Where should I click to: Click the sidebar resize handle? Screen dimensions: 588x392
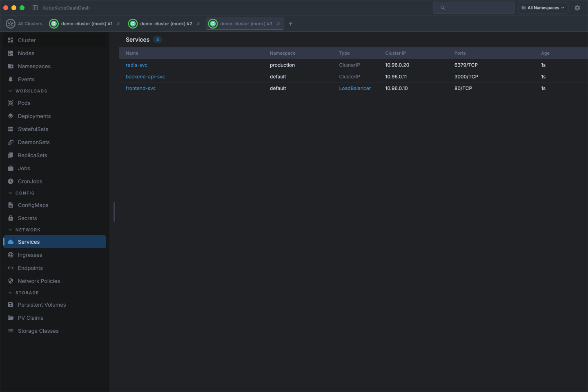(x=114, y=212)
